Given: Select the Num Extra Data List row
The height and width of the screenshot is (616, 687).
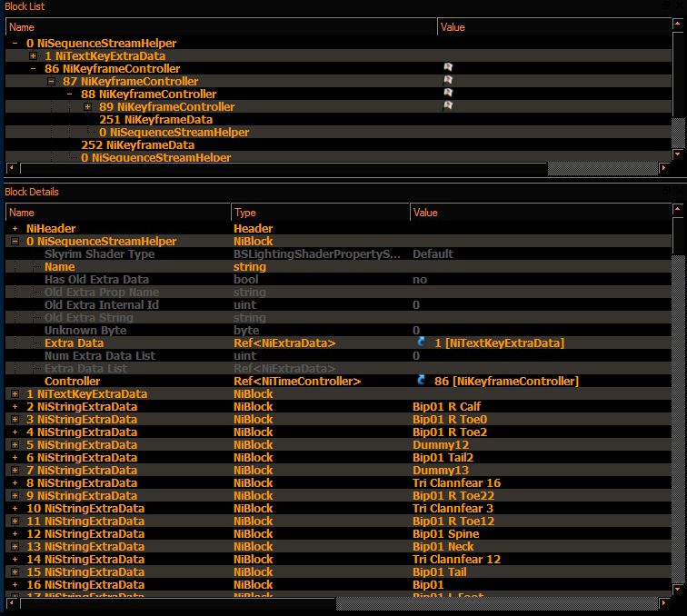Looking at the screenshot, I should point(338,356).
